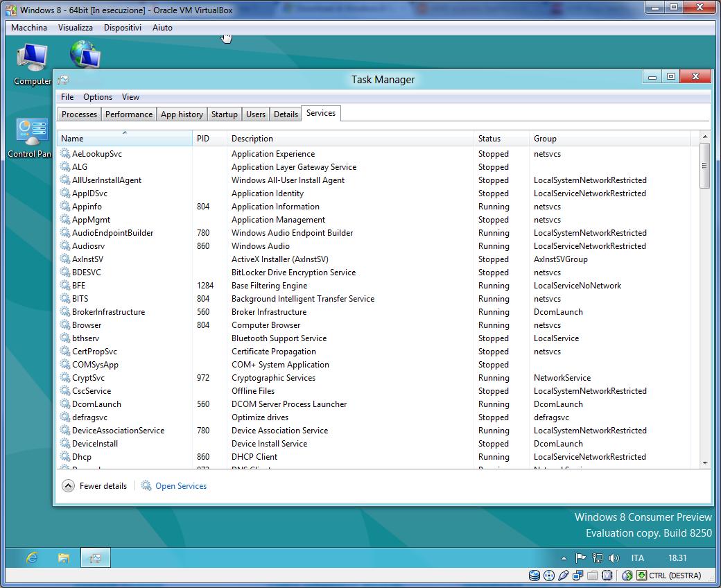This screenshot has width=721, height=588.
Task: Sort by the Description column header
Action: coord(350,139)
